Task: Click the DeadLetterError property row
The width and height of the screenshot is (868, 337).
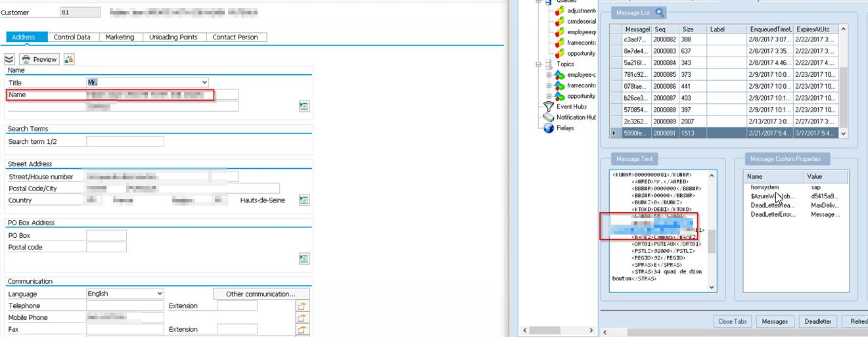Action: click(x=796, y=214)
